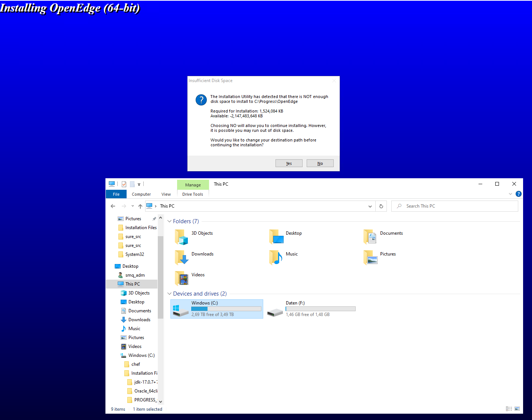Open recent locations dropdown arrow
This screenshot has width=532, height=420.
(133, 206)
